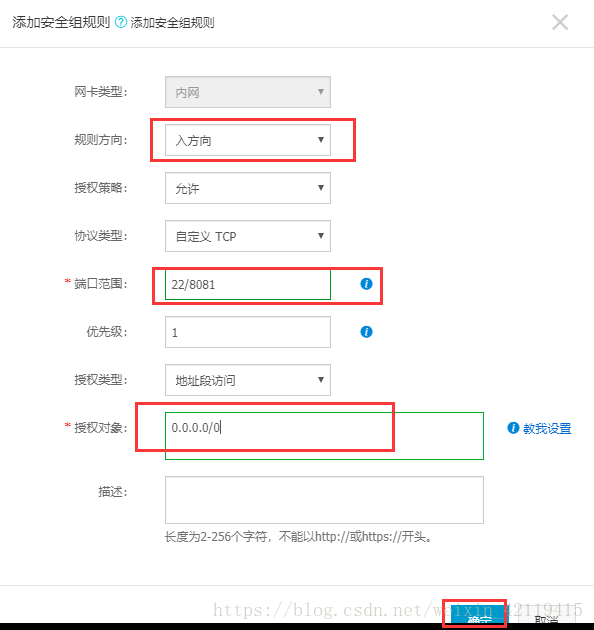
Task: Click the 端口范围 input with 22/8081
Action: tap(248, 284)
